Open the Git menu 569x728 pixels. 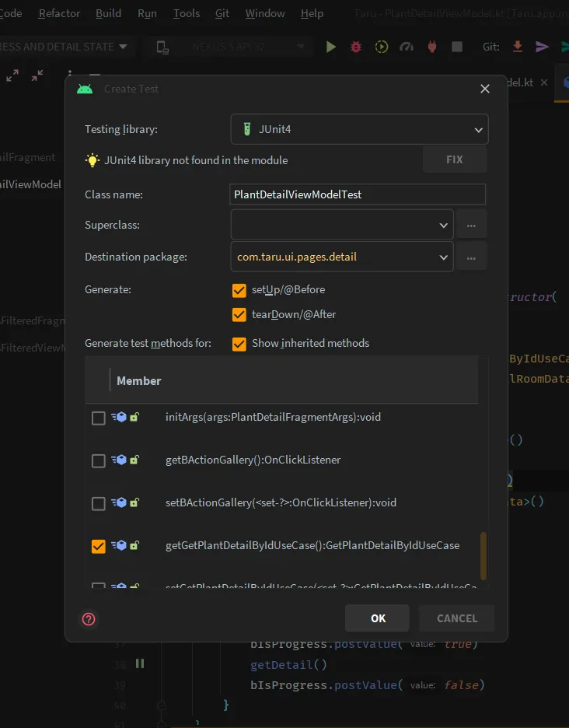click(222, 13)
